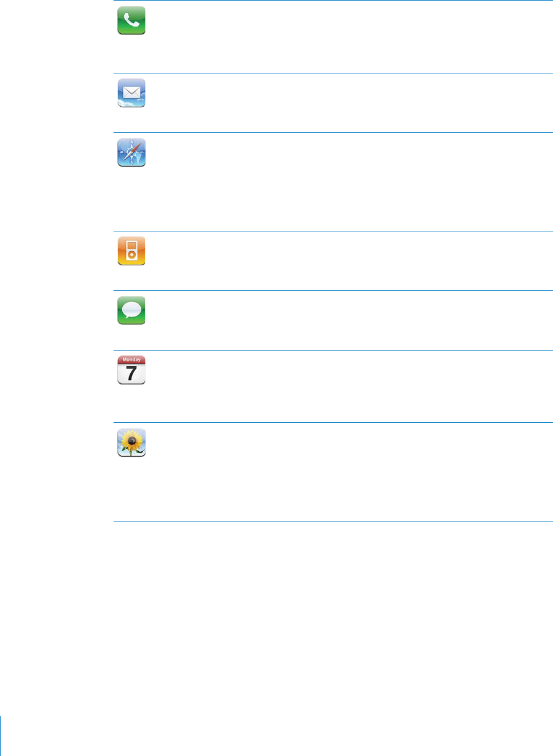Open the Calendar icon showing Monday 7
This screenshot has width=553, height=756.
coord(131,370)
